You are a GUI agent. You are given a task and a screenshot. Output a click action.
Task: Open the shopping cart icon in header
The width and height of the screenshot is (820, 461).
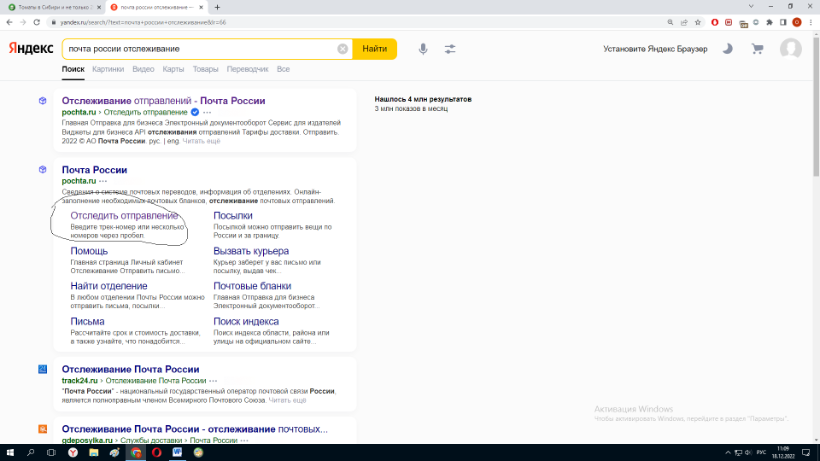click(x=757, y=48)
